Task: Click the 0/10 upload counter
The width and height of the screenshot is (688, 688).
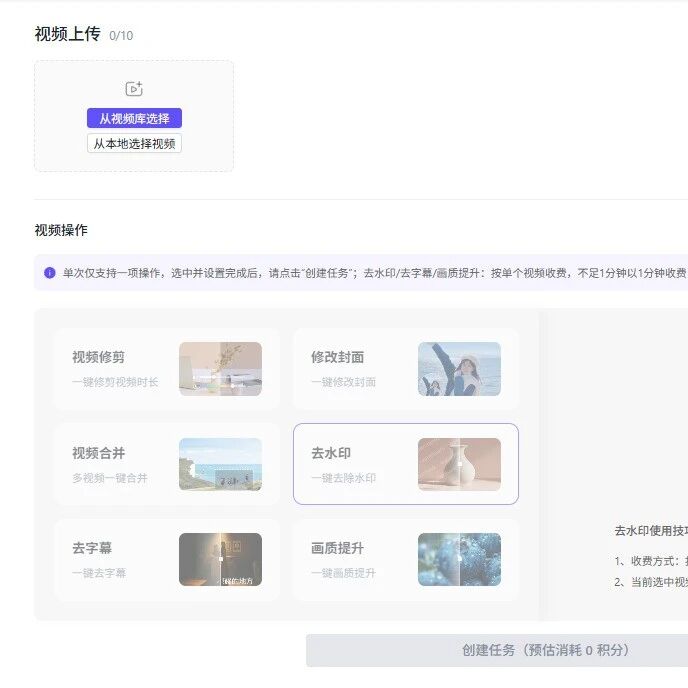Action: click(121, 36)
